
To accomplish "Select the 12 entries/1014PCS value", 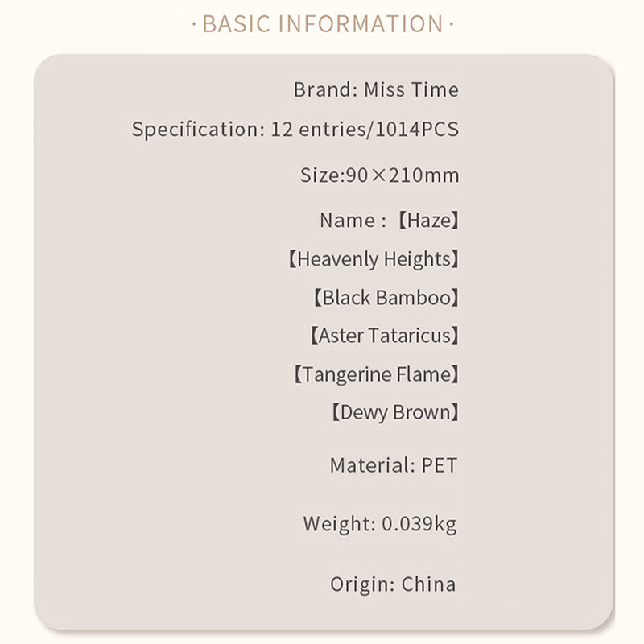I will tap(361, 129).
